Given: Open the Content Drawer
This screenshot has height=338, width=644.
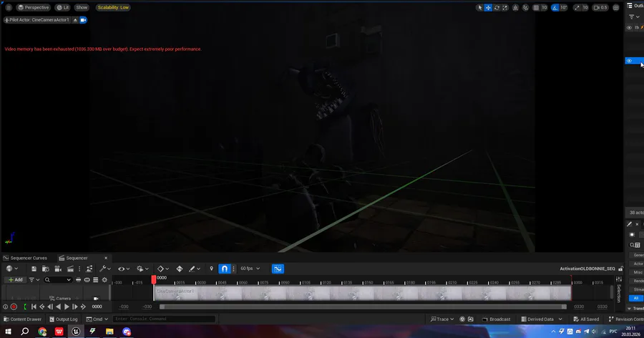Looking at the screenshot, I should click(x=22, y=319).
